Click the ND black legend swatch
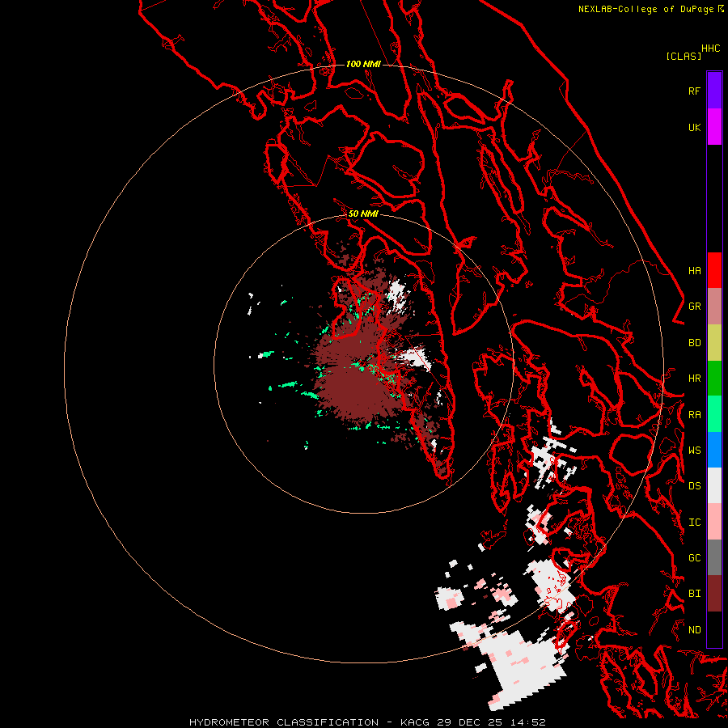Screen dimensions: 728x728 [x=714, y=629]
